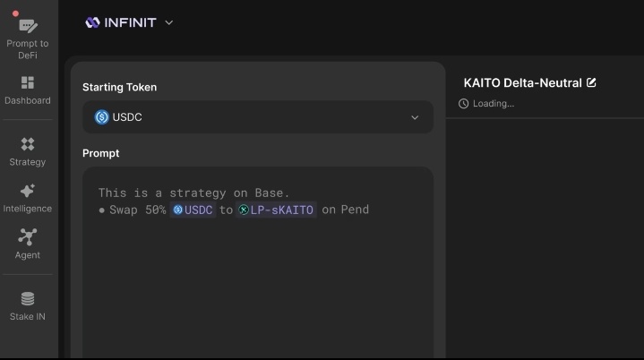Click the KAITO Delta-Neutral strategy title

pos(522,82)
